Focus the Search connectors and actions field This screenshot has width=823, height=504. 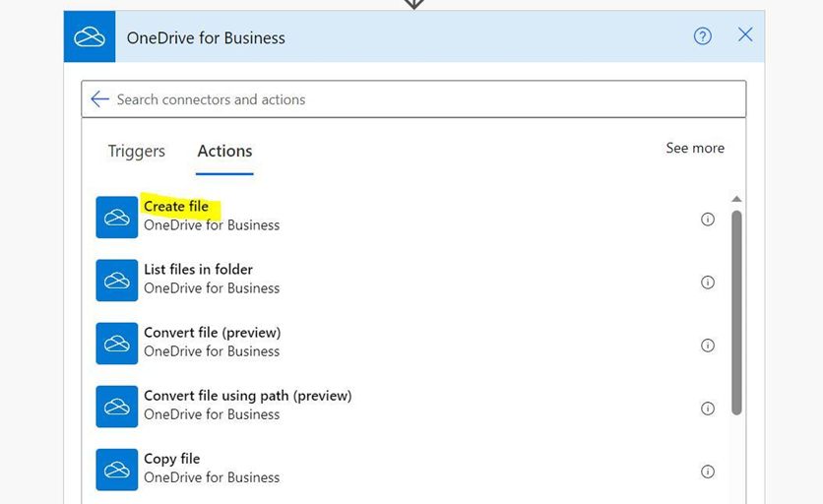[x=413, y=99]
